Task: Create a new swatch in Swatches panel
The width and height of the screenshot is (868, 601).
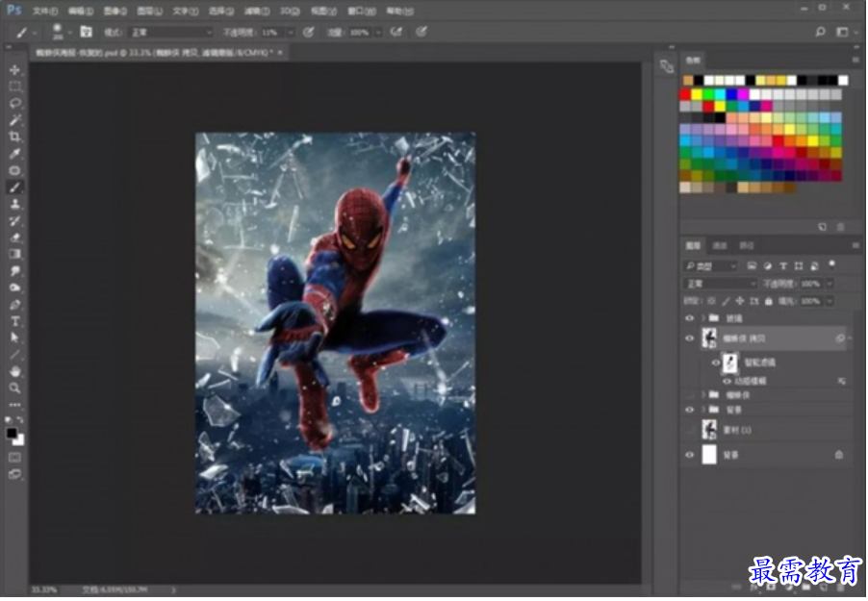Action: [823, 227]
